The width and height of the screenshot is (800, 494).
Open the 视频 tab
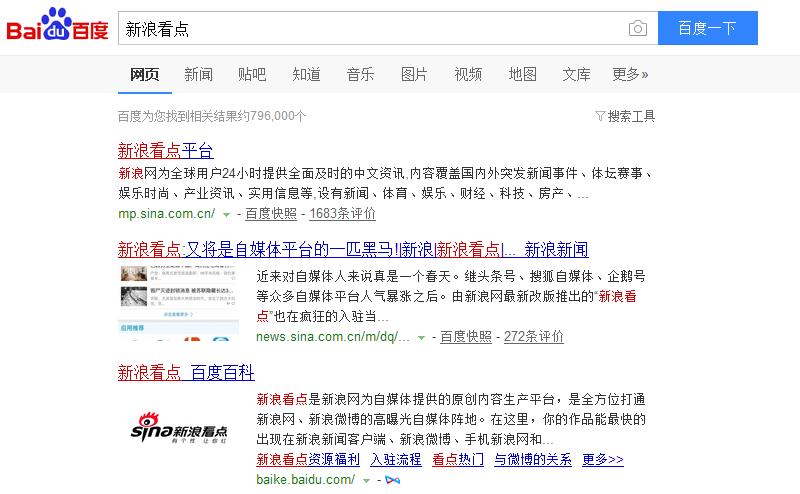pos(468,75)
